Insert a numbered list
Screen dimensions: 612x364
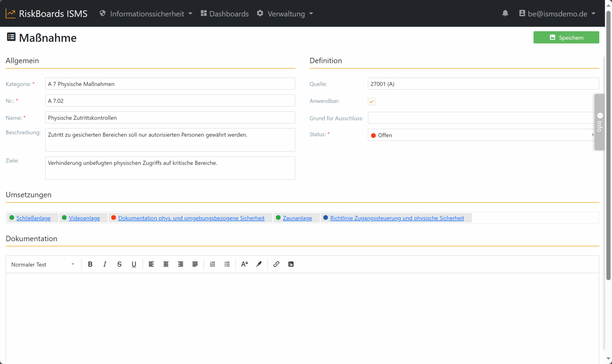pyautogui.click(x=213, y=264)
